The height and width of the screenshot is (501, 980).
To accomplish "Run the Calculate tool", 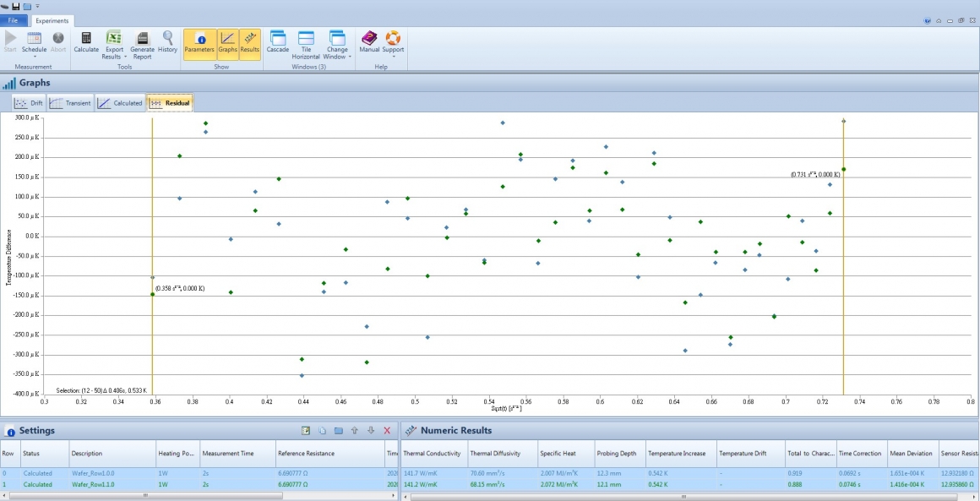I will point(86,42).
